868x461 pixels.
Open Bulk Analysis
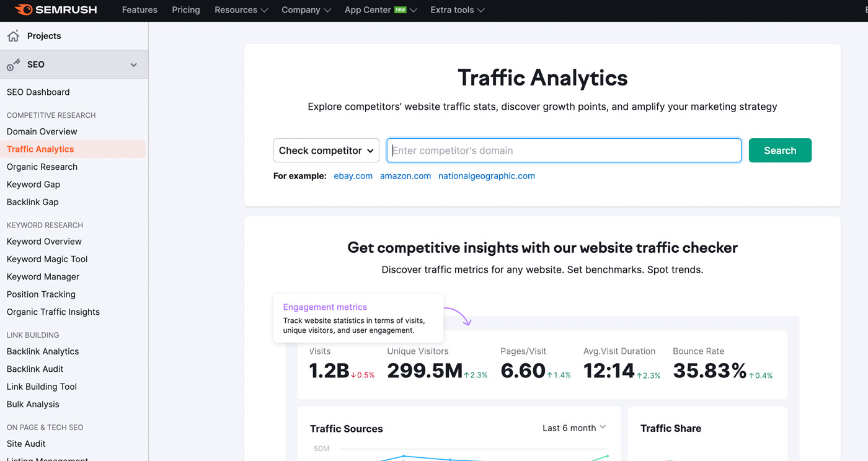click(x=33, y=405)
